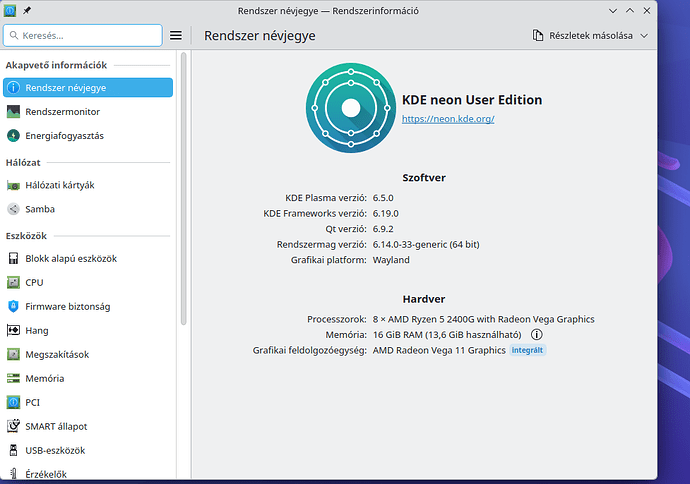Click the memory info circle icon

[x=536, y=334]
